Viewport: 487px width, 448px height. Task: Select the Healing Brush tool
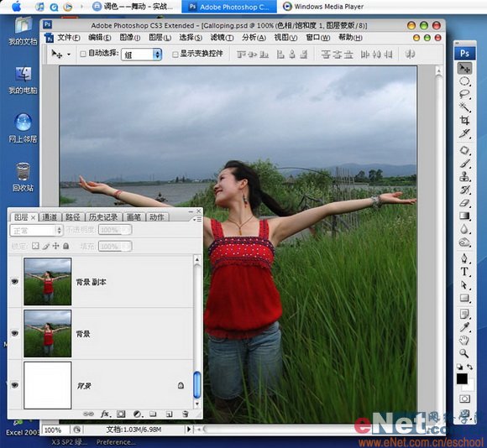[x=464, y=150]
